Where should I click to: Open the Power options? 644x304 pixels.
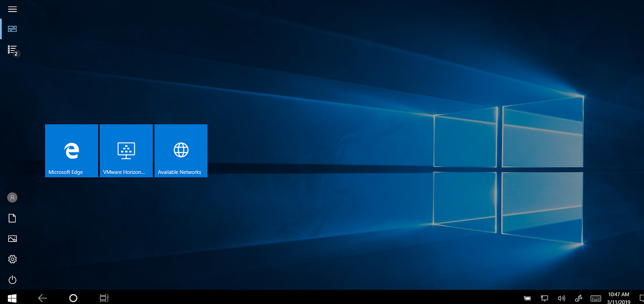[12, 280]
